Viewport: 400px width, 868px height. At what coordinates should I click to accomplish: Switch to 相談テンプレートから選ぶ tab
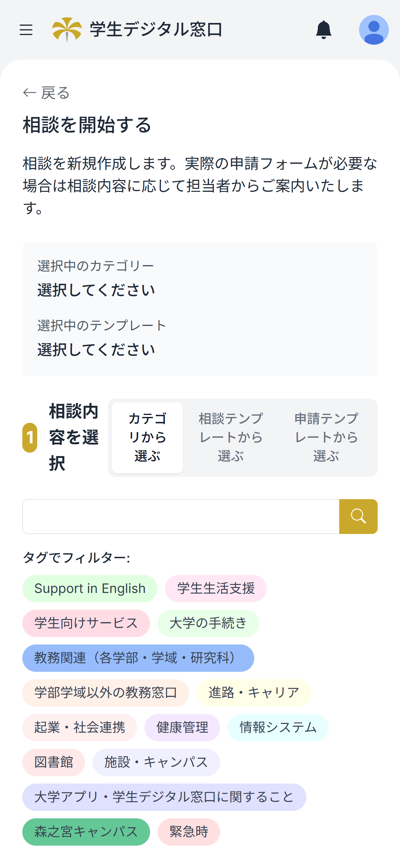point(231,437)
